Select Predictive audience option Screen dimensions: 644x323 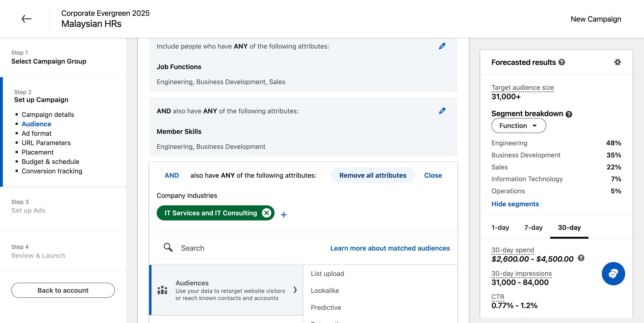(326, 308)
